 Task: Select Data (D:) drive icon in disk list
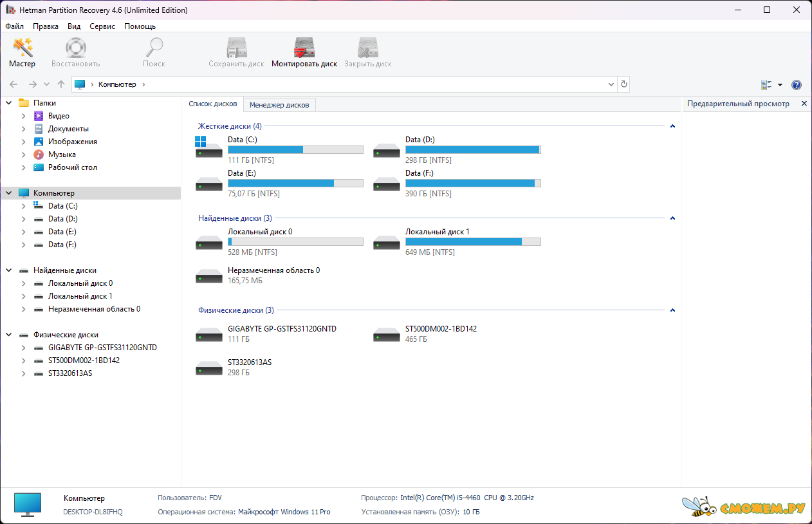tap(387, 151)
